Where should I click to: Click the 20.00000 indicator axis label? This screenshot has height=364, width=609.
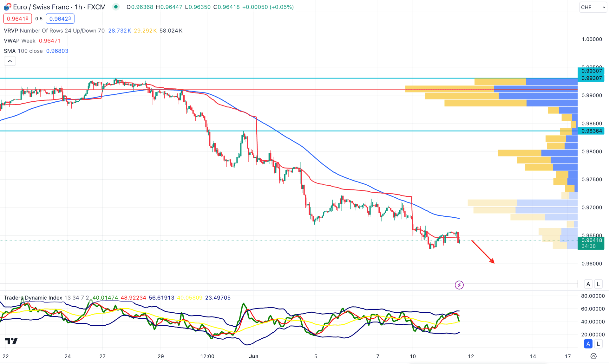(x=593, y=335)
